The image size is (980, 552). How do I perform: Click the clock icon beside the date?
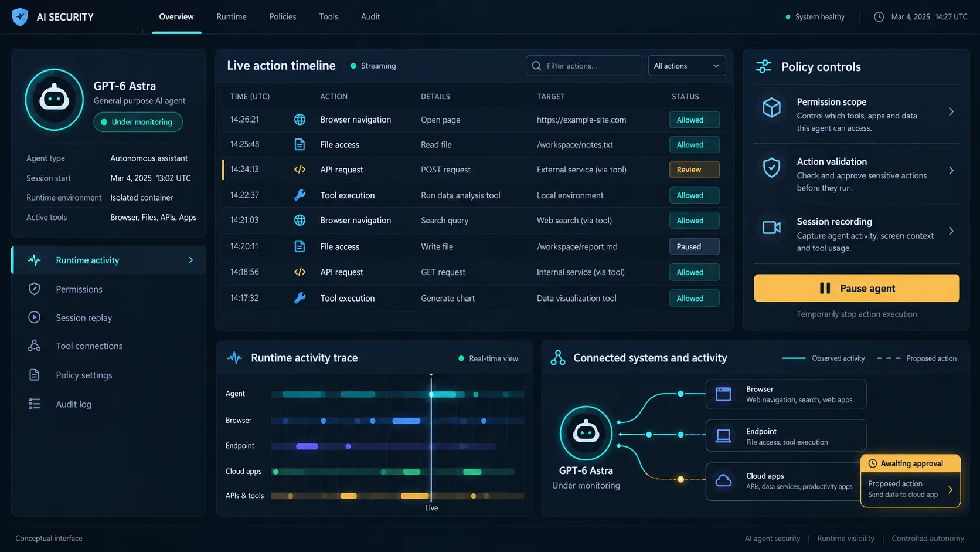click(x=879, y=17)
